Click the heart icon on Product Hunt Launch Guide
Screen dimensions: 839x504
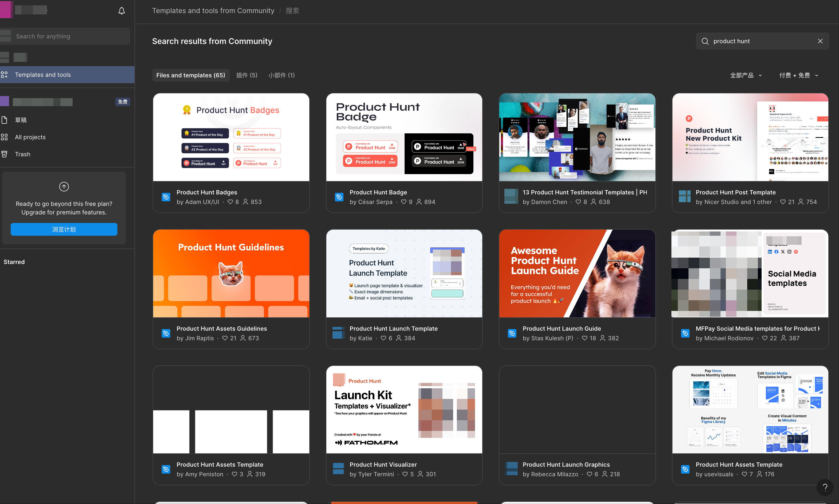coord(584,338)
